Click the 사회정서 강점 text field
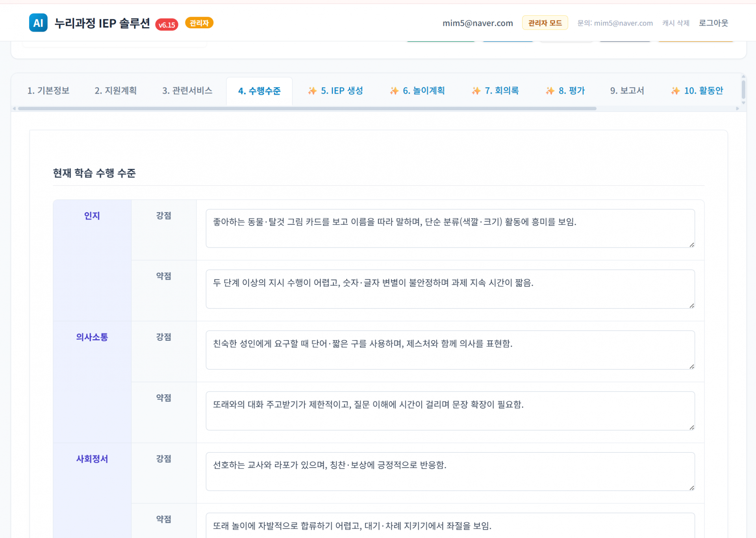Viewport: 756px width, 538px height. pyautogui.click(x=450, y=471)
